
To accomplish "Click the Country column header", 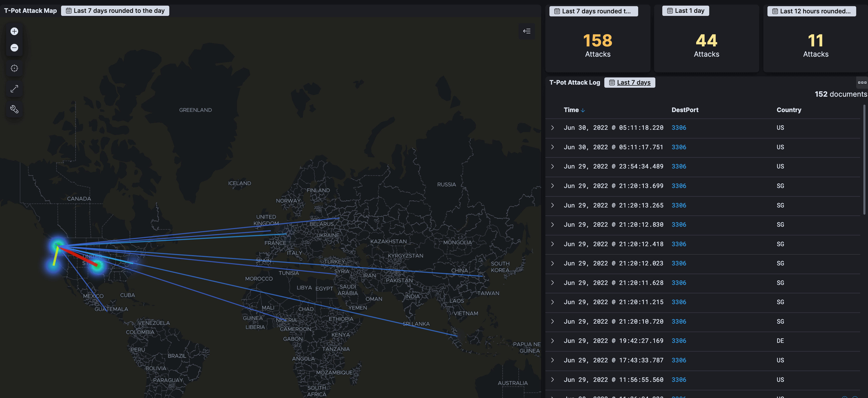I will point(789,110).
